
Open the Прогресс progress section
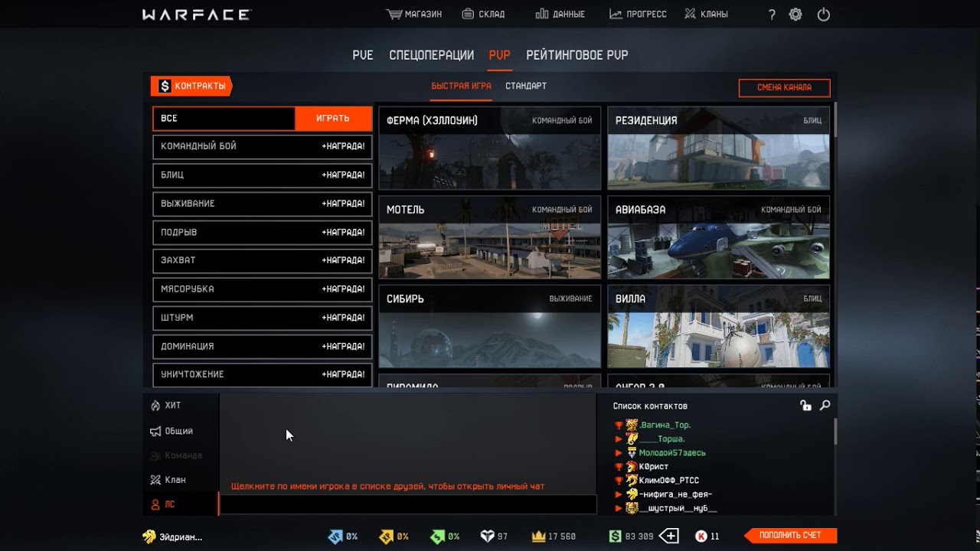click(638, 14)
